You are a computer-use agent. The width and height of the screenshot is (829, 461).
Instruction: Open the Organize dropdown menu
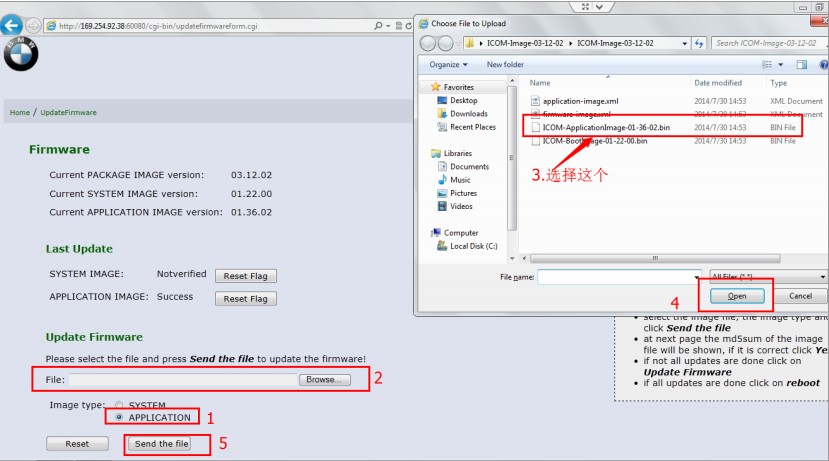click(448, 64)
